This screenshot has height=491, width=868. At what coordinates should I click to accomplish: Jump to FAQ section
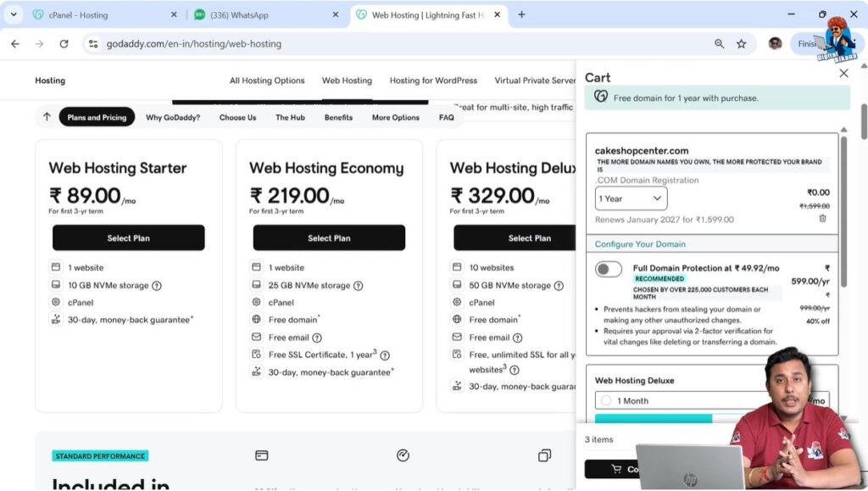[446, 117]
